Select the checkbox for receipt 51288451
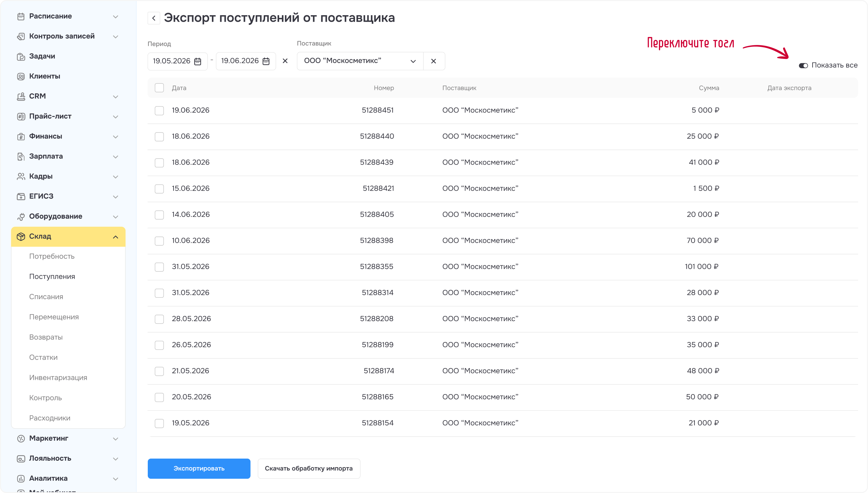This screenshot has width=868, height=493. pos(159,111)
